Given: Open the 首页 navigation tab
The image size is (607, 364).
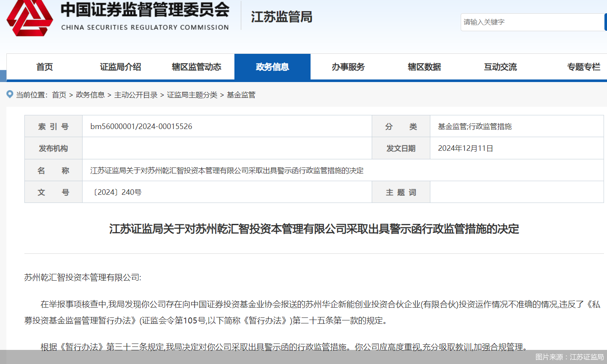Looking at the screenshot, I should 44,67.
